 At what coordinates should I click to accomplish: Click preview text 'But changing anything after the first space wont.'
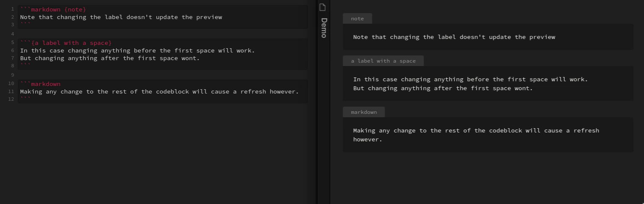click(x=443, y=88)
